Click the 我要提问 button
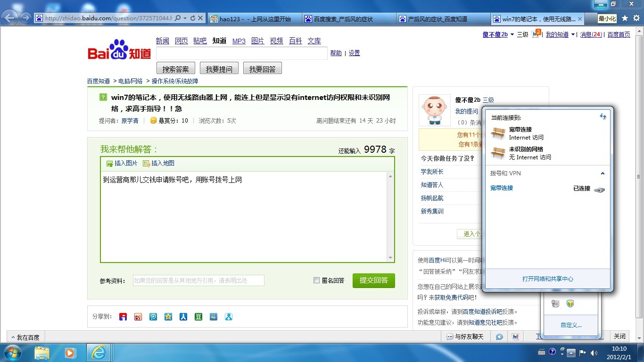Viewport: 644px width, 362px height. point(219,69)
